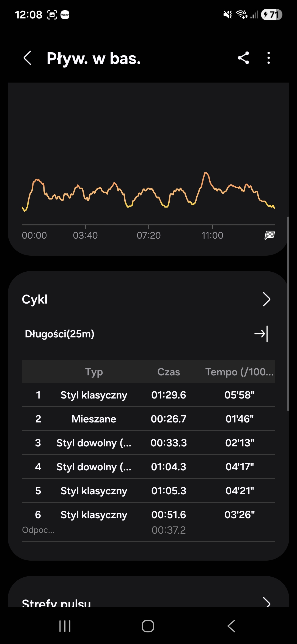Open the three-dot more options menu
Screen dimensions: 297x644
click(x=269, y=58)
